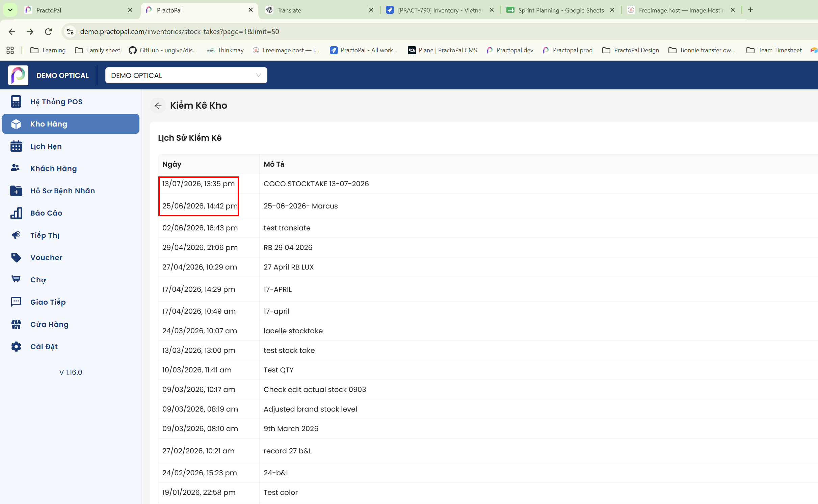The width and height of the screenshot is (818, 504).
Task: Open the Hồ Sơ Bệnh Nhân folder icon
Action: [x=16, y=191]
